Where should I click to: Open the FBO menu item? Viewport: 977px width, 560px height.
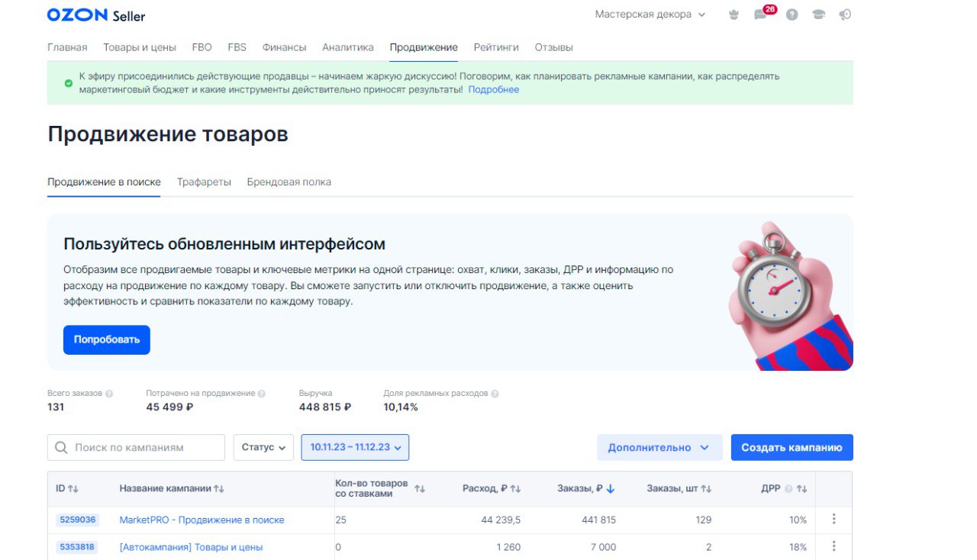coord(202,47)
